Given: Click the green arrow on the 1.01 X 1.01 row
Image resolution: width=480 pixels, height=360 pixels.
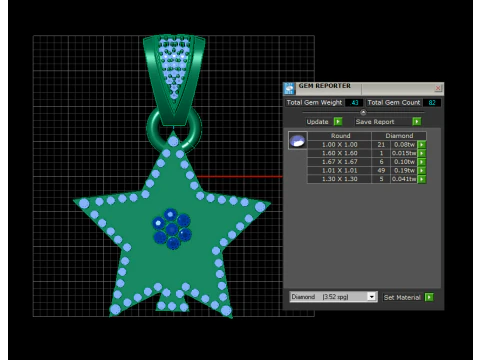Looking at the screenshot, I should [x=422, y=171].
